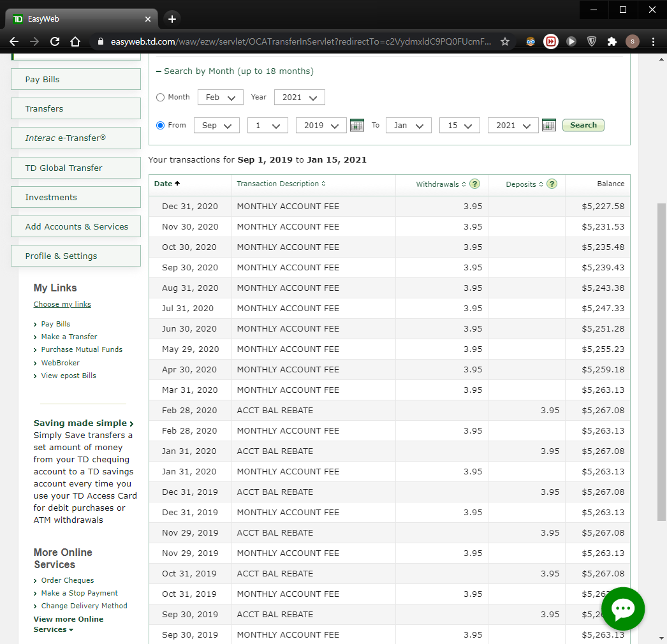
Task: Open the browser extensions puzzle icon
Action: point(612,41)
